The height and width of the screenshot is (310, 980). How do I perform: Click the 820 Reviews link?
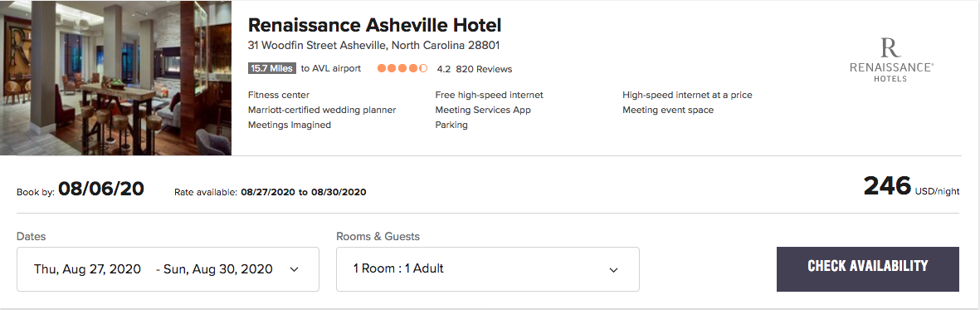click(484, 69)
